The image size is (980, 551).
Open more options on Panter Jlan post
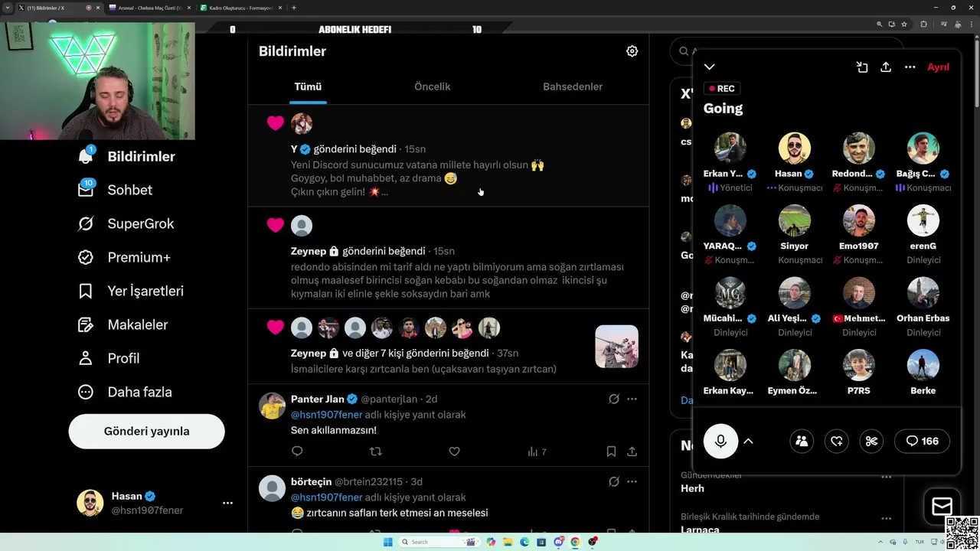tap(632, 399)
